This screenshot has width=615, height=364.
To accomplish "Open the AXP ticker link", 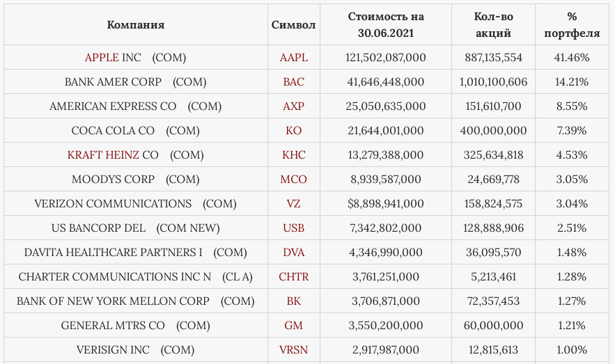I will click(293, 106).
